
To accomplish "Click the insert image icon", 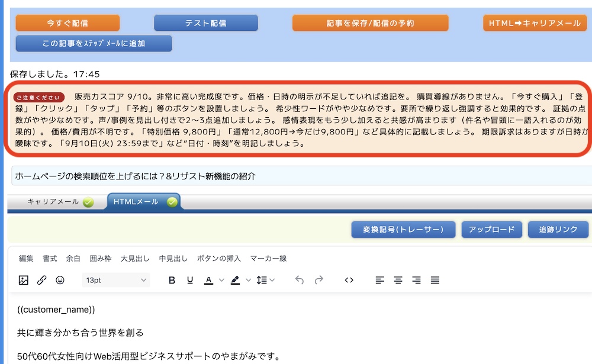I will (24, 281).
